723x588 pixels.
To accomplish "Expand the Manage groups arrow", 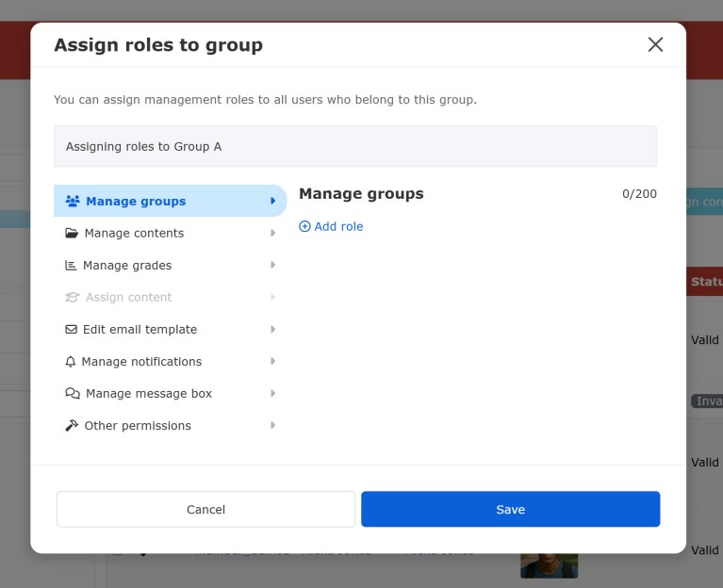I will click(x=273, y=201).
